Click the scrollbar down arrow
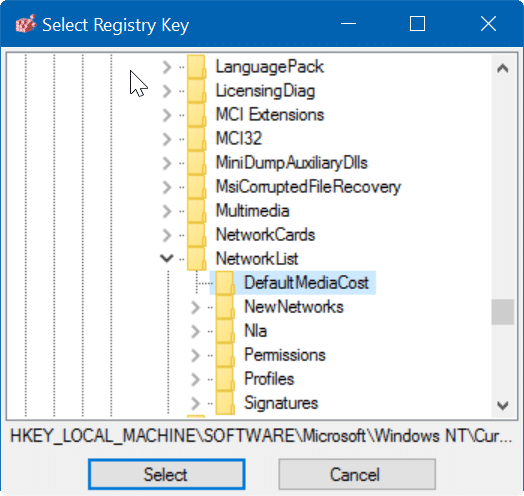This screenshot has height=496, width=524. (503, 405)
